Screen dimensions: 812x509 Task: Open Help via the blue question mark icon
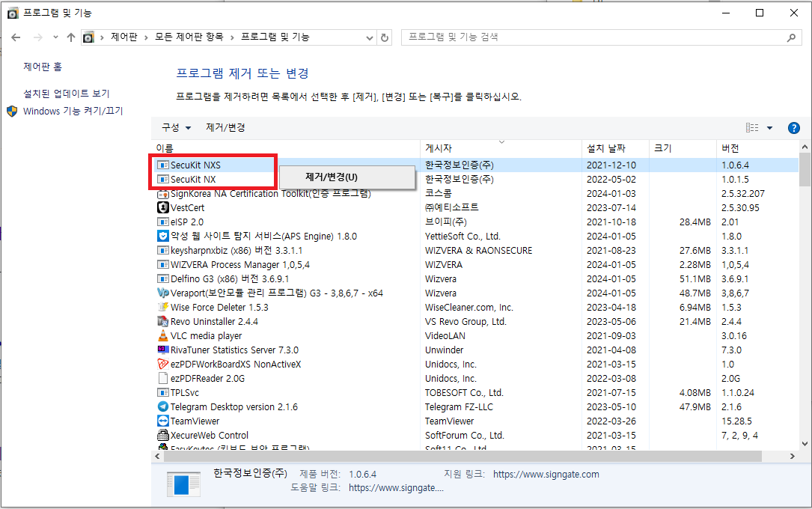(793, 127)
